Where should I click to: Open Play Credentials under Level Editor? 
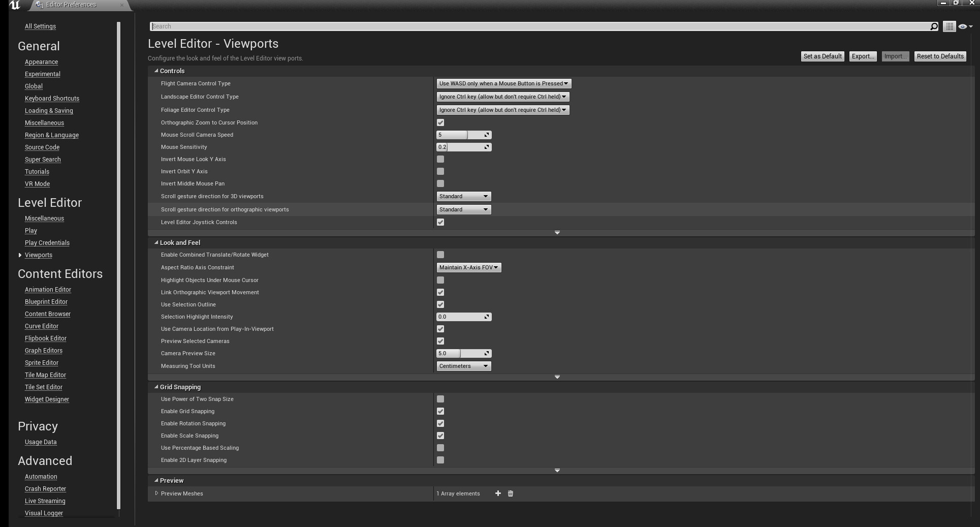pos(47,243)
